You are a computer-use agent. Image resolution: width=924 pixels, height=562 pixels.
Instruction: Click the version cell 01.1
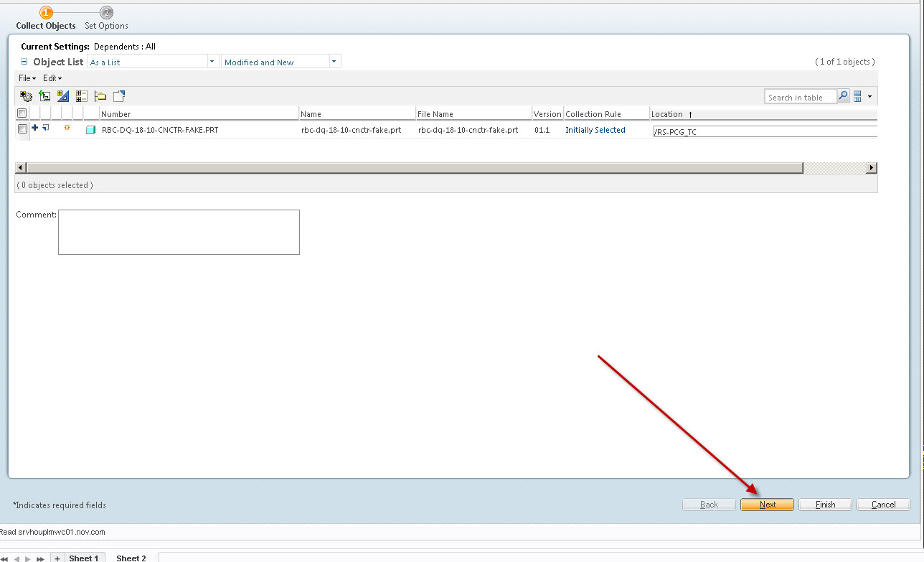tap(542, 130)
